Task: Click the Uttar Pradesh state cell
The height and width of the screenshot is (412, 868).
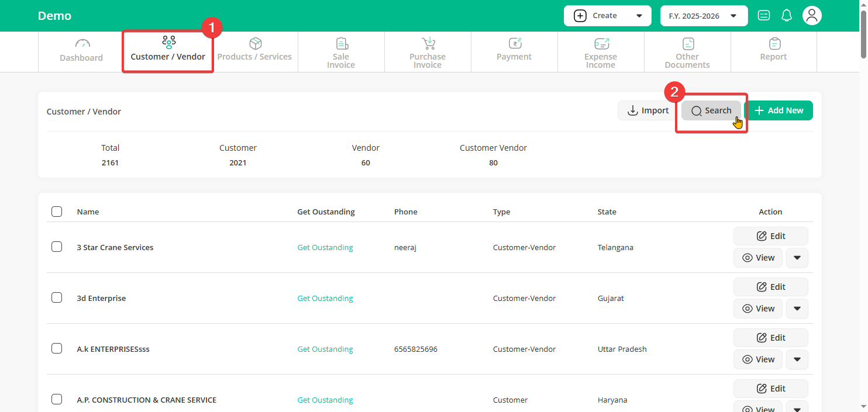Action: 622,349
